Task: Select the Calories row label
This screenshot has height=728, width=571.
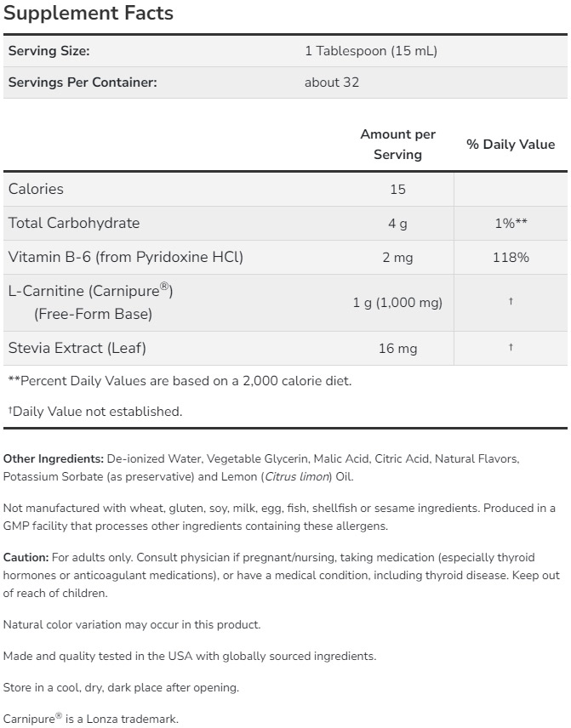Action: tap(36, 189)
